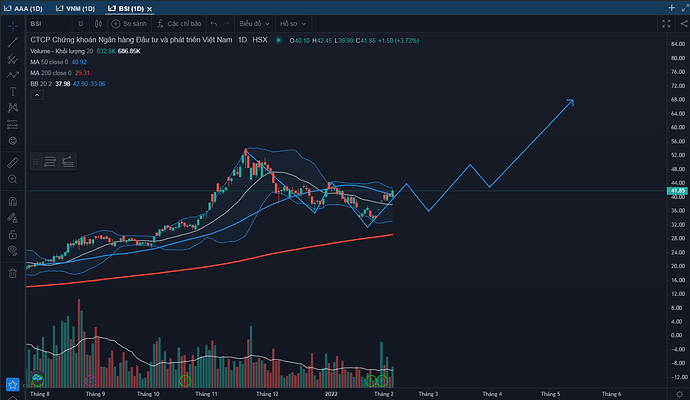The height and width of the screenshot is (400, 690).
Task: Open favorites star toolbar button
Action: coord(12,385)
